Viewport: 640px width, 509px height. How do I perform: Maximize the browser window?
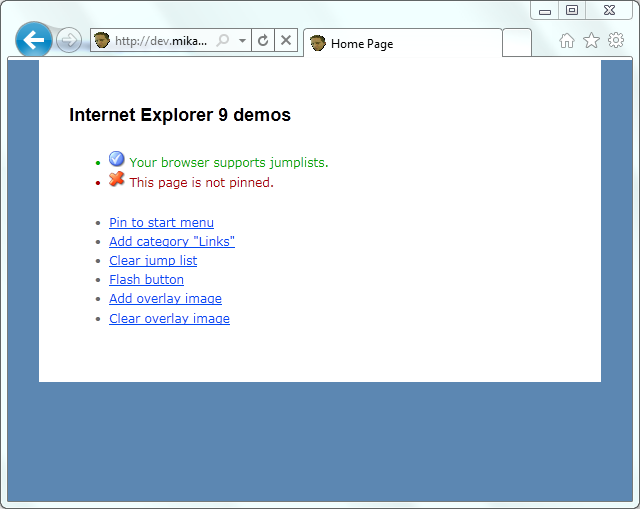pos(572,10)
